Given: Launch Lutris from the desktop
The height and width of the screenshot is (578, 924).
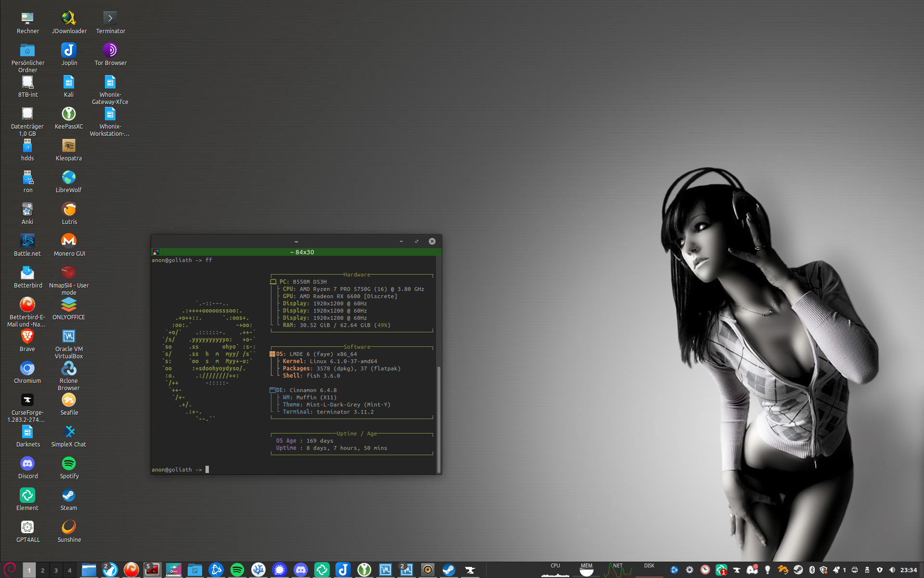Looking at the screenshot, I should (x=69, y=214).
